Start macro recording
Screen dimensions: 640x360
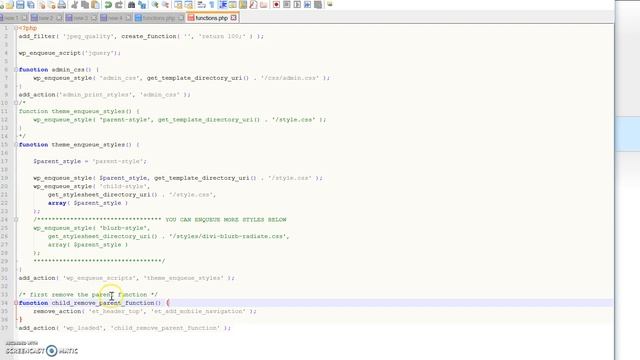pos(276,5)
